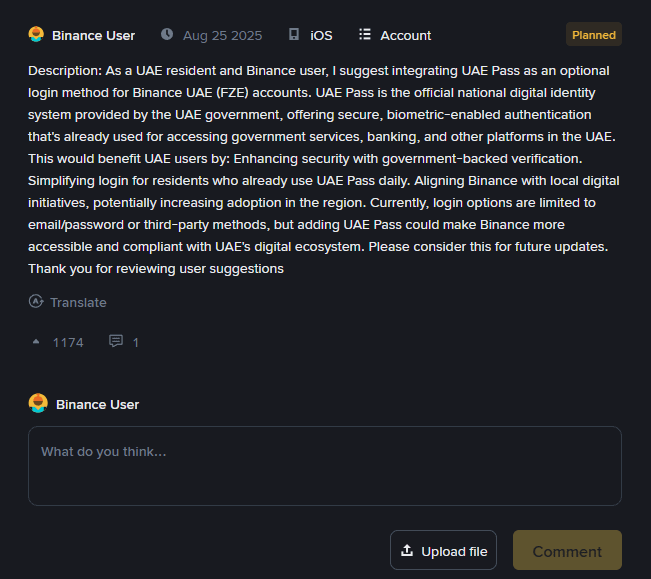The width and height of the screenshot is (651, 579).
Task: Click the clock icon beside the date
Action: [166, 35]
